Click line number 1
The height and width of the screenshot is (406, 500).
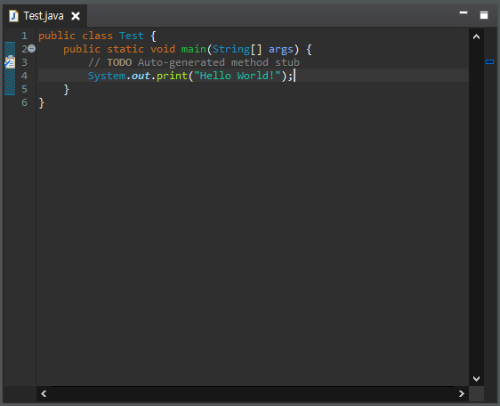click(x=24, y=36)
